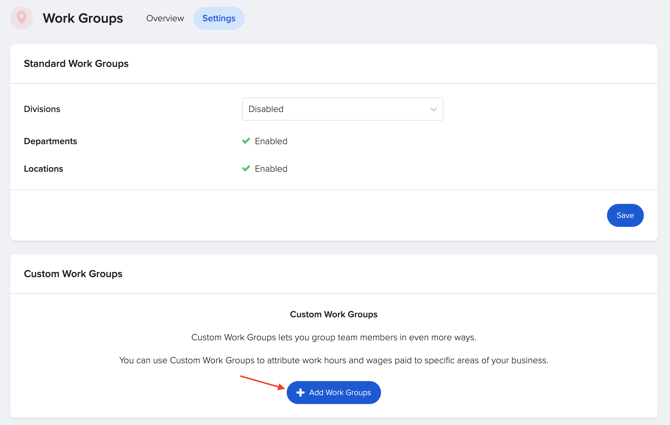The height and width of the screenshot is (425, 670).
Task: Expand the Divisions dropdown chevron
Action: point(433,110)
